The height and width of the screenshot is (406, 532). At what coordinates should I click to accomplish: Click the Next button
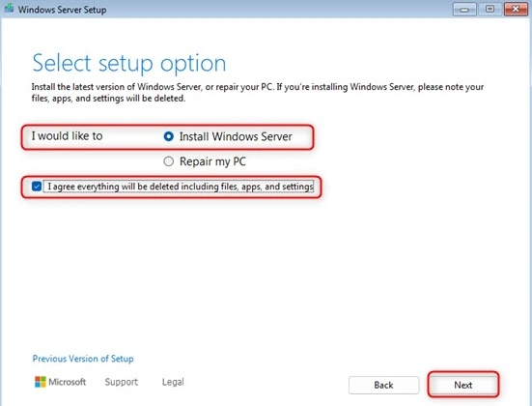(x=463, y=385)
